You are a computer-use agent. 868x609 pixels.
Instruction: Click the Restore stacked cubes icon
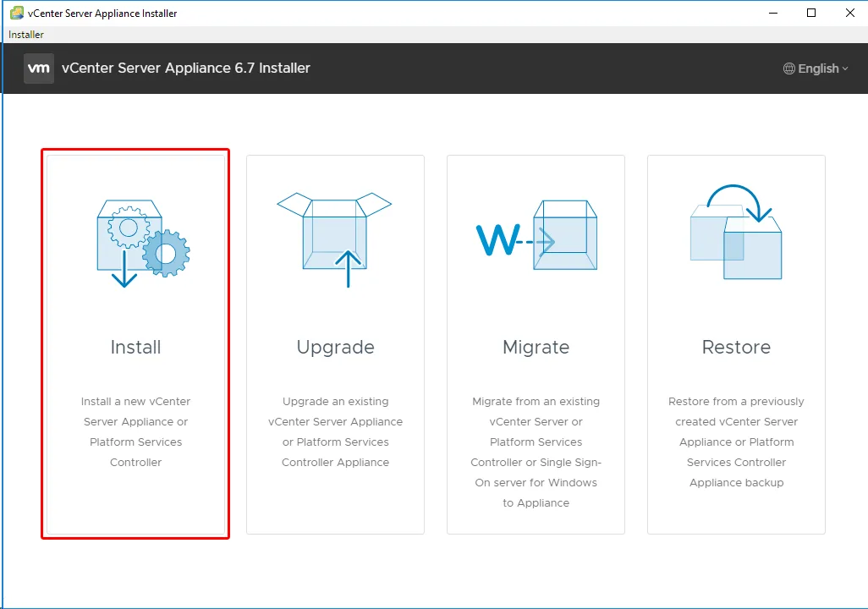click(736, 232)
